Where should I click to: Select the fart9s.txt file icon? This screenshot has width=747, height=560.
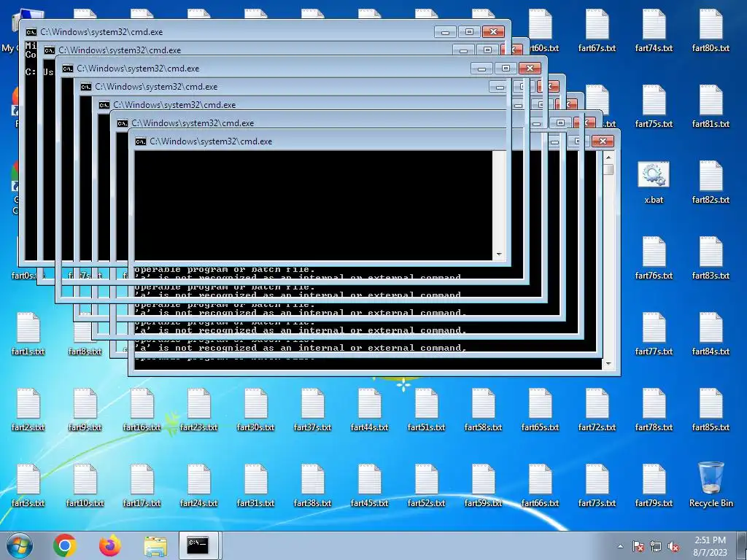85,410
